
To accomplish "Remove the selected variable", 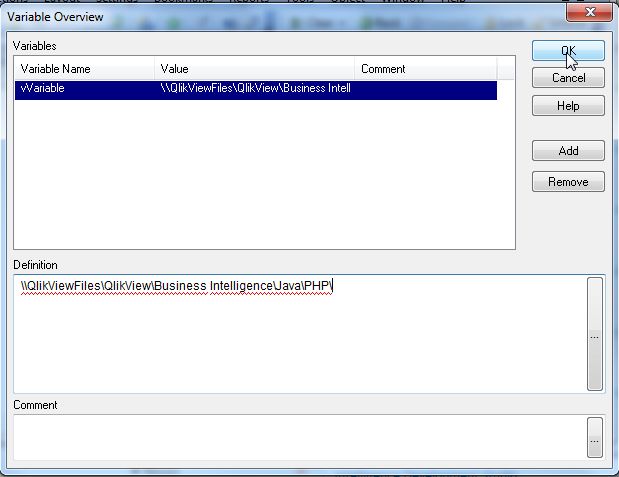I will 568,182.
